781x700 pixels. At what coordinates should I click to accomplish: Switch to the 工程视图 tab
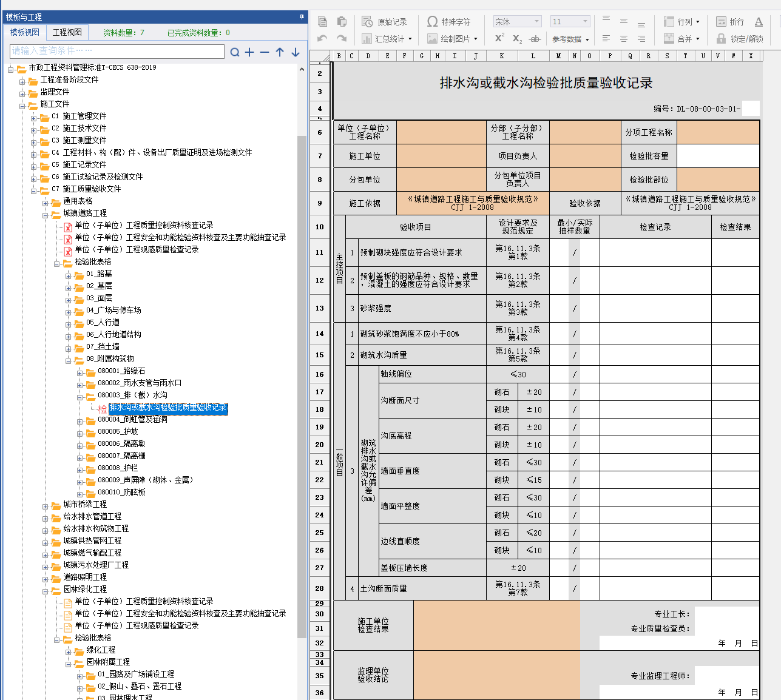click(x=67, y=32)
